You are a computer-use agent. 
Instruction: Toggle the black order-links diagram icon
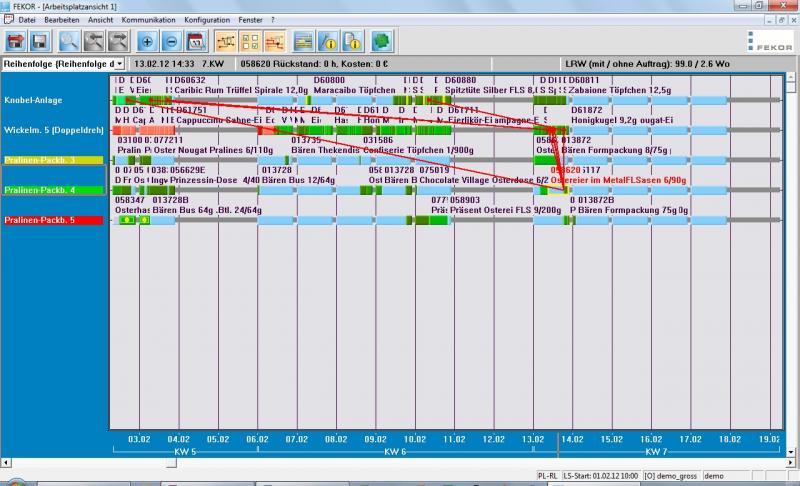coord(226,41)
